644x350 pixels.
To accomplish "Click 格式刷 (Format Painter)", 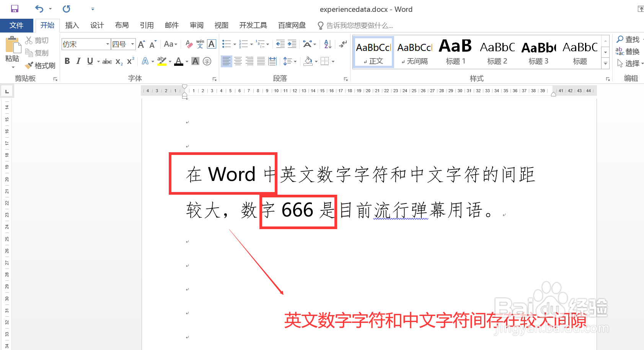I will tap(40, 65).
